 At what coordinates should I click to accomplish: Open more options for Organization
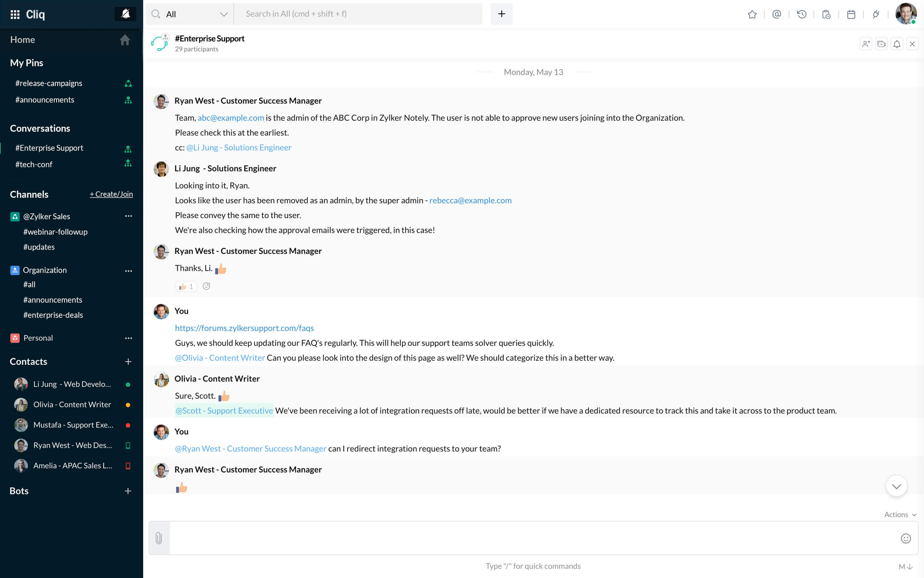click(x=128, y=271)
